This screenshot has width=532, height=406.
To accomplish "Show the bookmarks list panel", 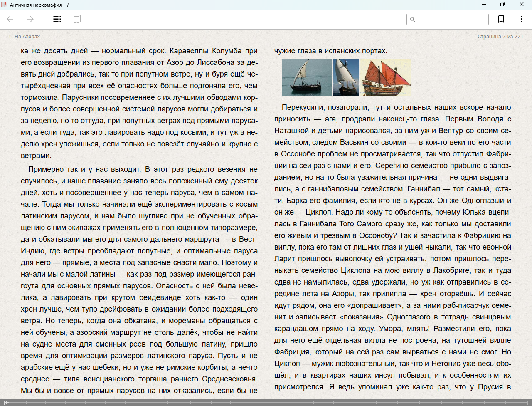I will pyautogui.click(x=77, y=19).
